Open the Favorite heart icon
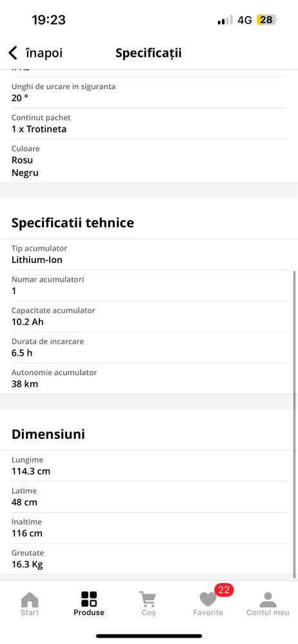The height and width of the screenshot is (644, 298). coord(208,600)
